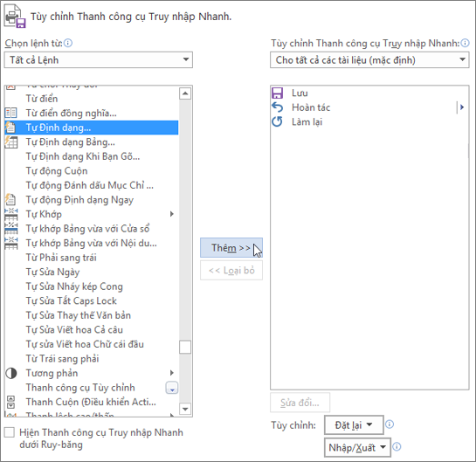The height and width of the screenshot is (462, 476).
Task: Click the icon of highlighted Tự Định dạng row
Action: click(x=10, y=128)
